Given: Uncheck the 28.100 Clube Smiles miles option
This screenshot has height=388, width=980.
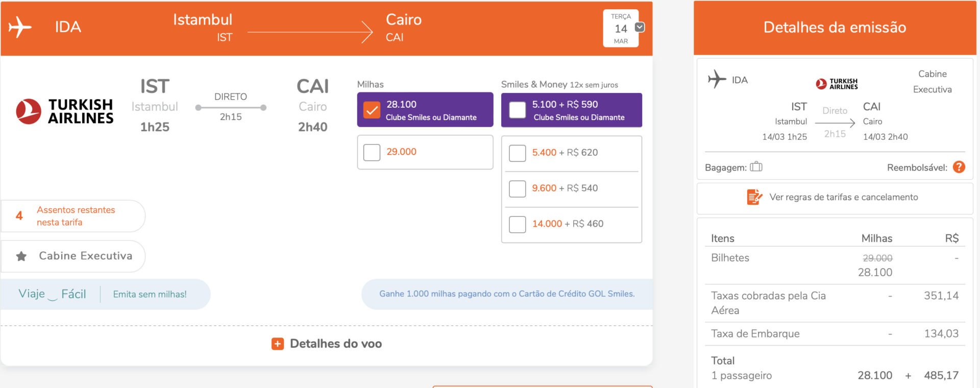Looking at the screenshot, I should point(372,110).
